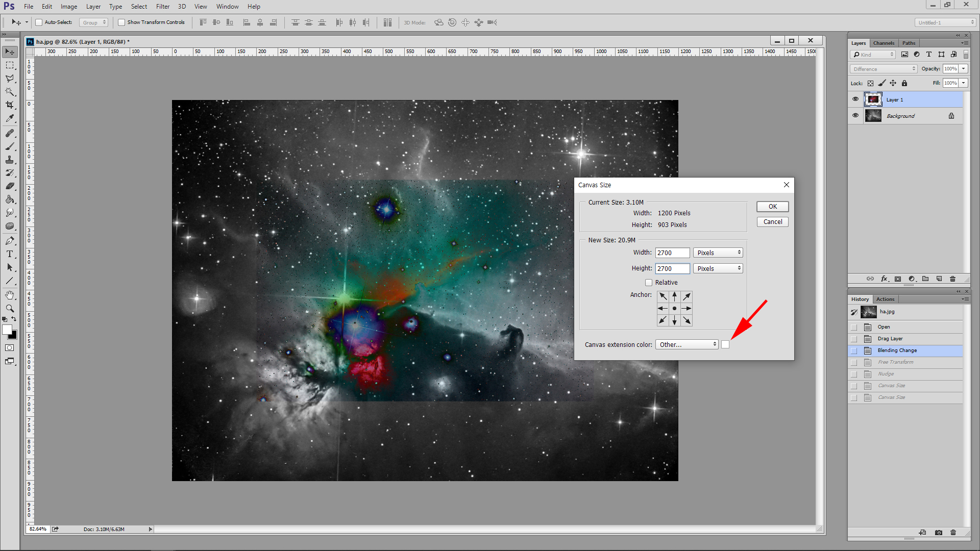Screen dimensions: 980x551
Task: Select the Line shape tool
Action: 10,281
